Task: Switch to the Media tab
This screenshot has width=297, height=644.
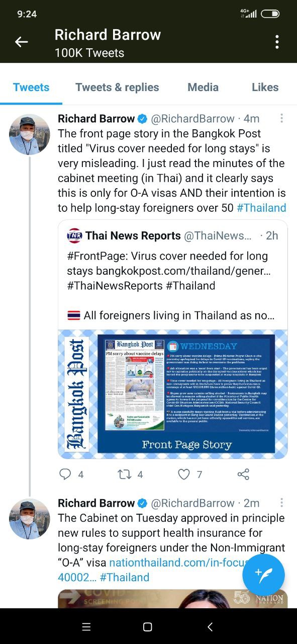Action: click(203, 87)
